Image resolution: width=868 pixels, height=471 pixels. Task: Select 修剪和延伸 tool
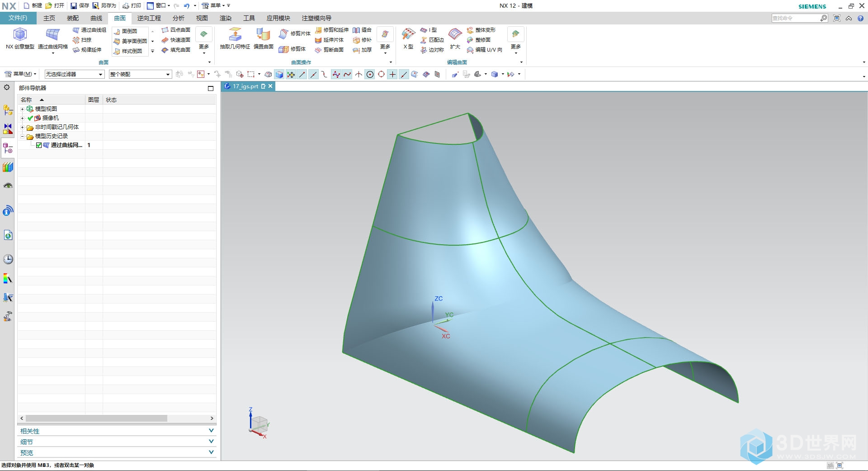point(332,30)
